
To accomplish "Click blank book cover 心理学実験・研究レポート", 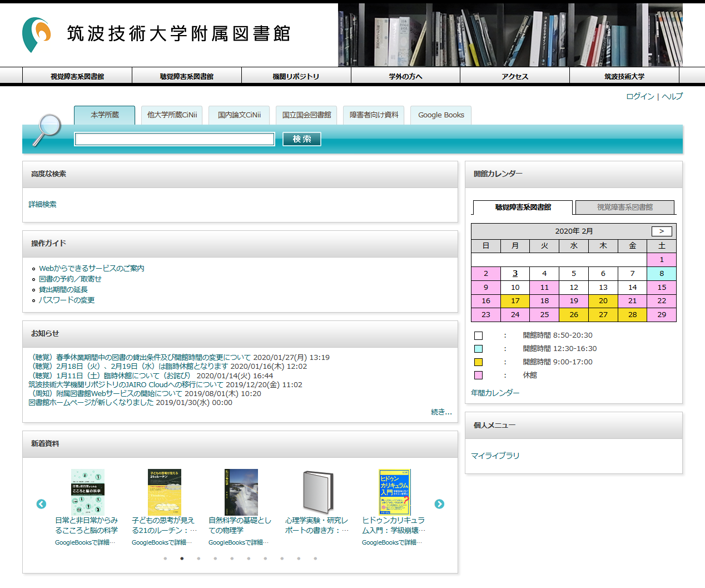I will pos(317,492).
